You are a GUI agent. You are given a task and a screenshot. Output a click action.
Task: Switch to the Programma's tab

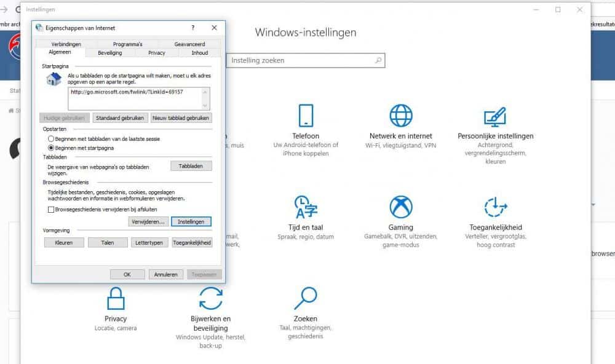coord(127,44)
